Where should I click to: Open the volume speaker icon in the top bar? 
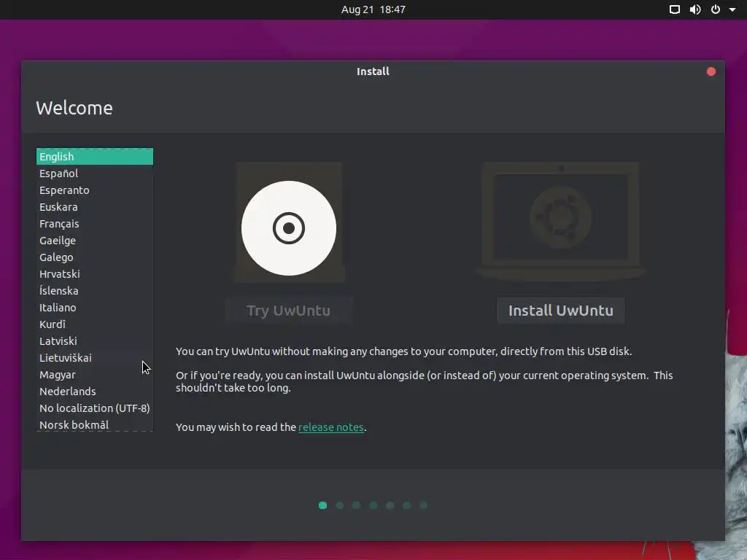coord(695,9)
